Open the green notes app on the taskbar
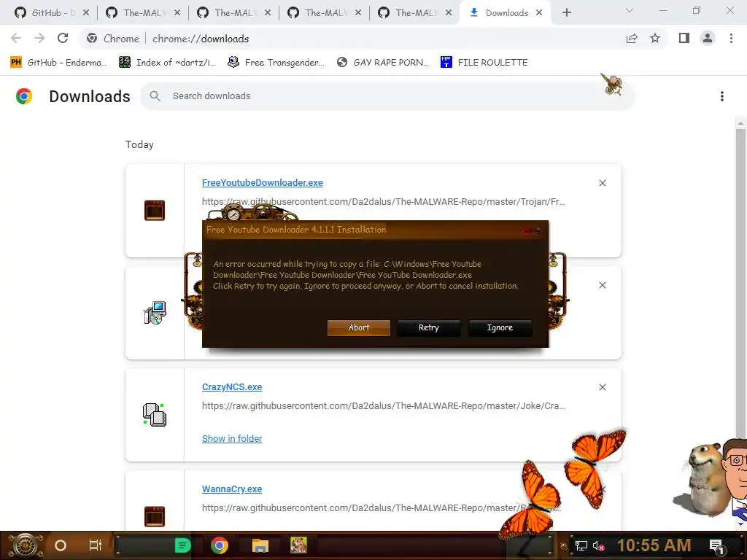The height and width of the screenshot is (560, 747). tap(182, 545)
